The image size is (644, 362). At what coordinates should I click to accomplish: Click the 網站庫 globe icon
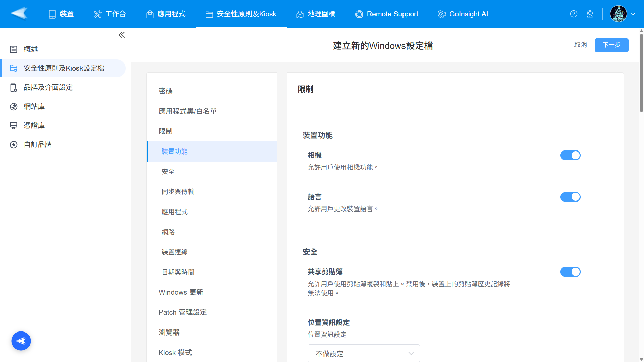[14, 107]
